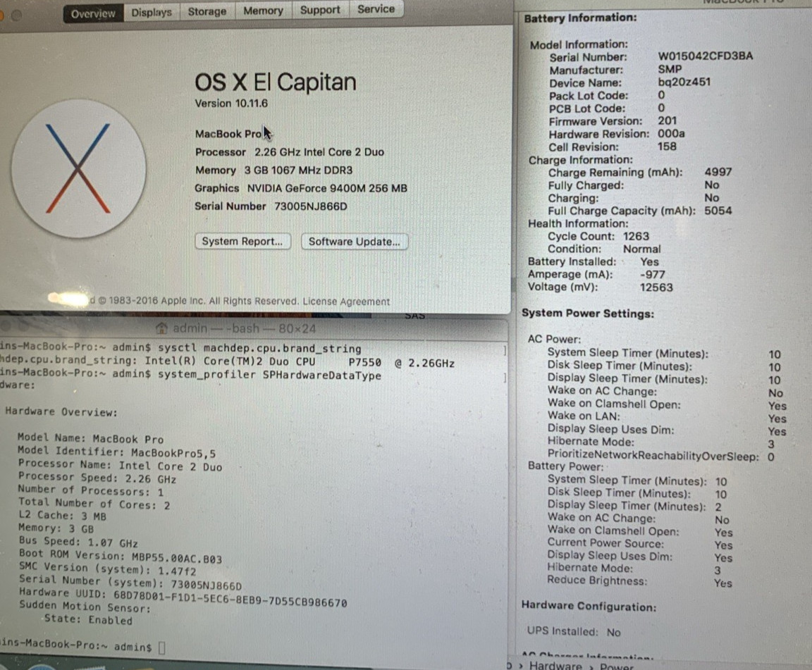Click the Model Identifier MacBookPro5,5 line
The image size is (812, 670).
116,452
